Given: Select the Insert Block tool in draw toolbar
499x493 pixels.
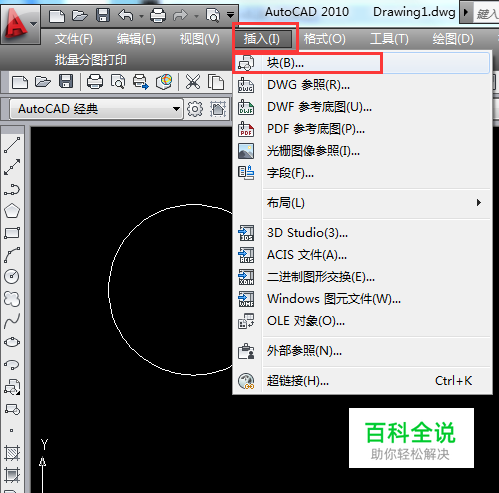Looking at the screenshot, I should pos(12,387).
